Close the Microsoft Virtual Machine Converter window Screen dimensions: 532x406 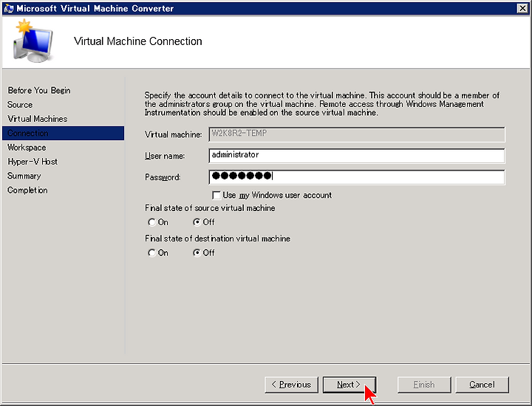point(522,8)
